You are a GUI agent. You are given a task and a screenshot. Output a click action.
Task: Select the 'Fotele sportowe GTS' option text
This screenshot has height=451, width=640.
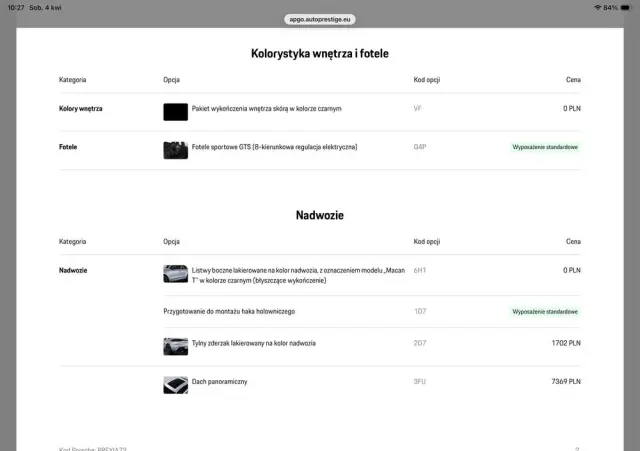coord(274,147)
